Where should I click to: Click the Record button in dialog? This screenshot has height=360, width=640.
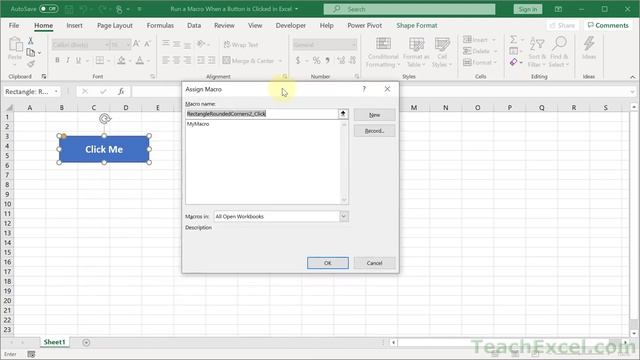click(374, 131)
